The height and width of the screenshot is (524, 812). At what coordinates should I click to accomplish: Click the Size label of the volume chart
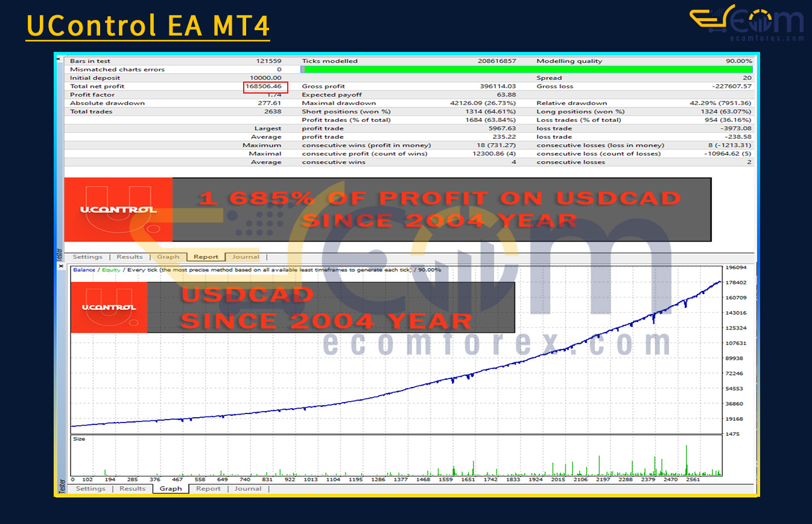pyautogui.click(x=79, y=439)
